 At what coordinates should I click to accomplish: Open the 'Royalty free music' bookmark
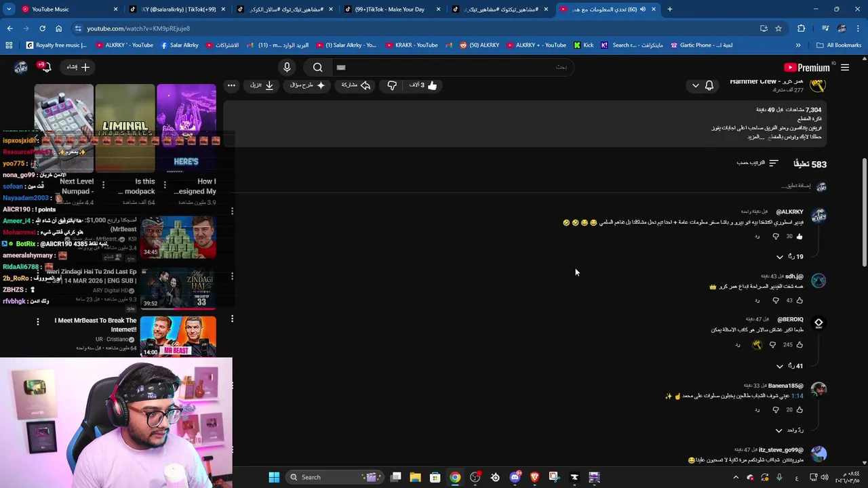(x=56, y=45)
